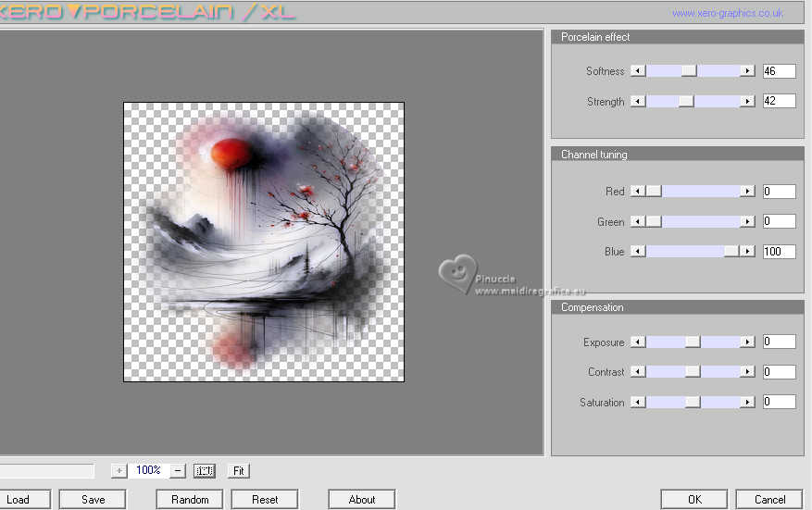The image size is (812, 510).
Task: Click the Exposure value field
Action: click(x=779, y=342)
